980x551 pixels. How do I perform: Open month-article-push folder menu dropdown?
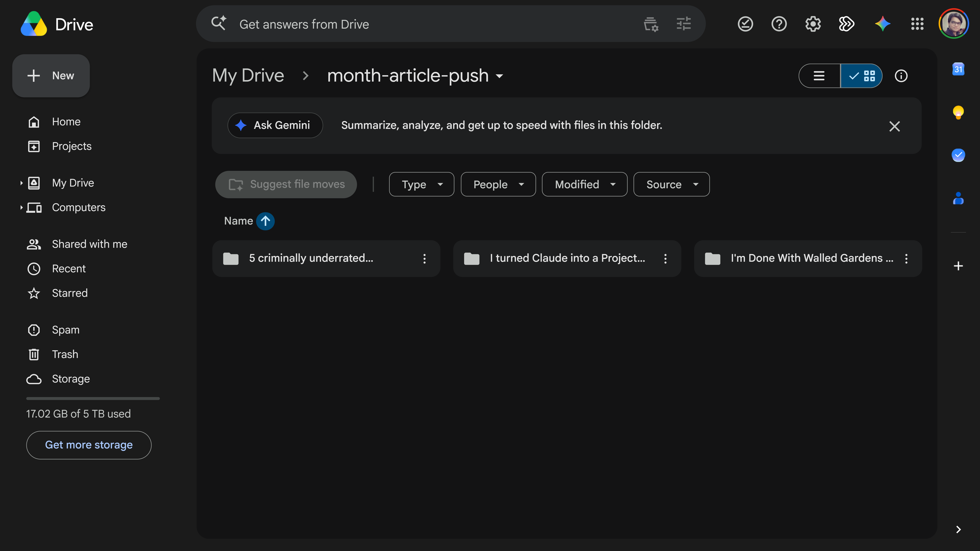(499, 76)
